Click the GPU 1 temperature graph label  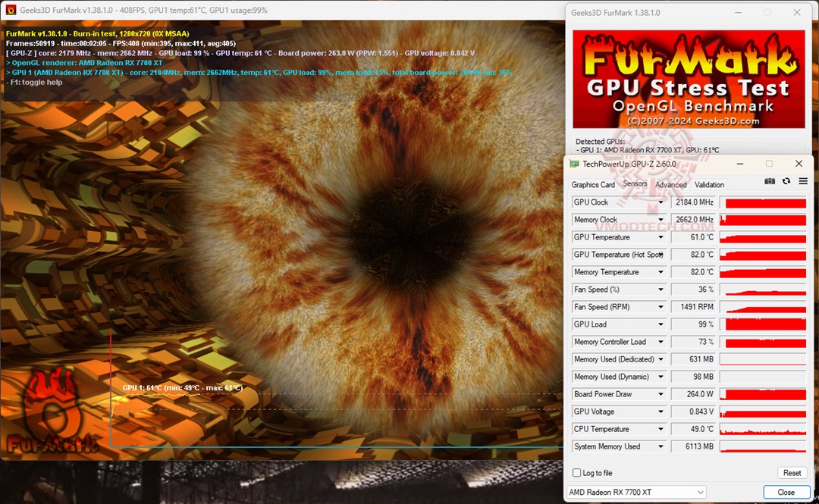182,387
